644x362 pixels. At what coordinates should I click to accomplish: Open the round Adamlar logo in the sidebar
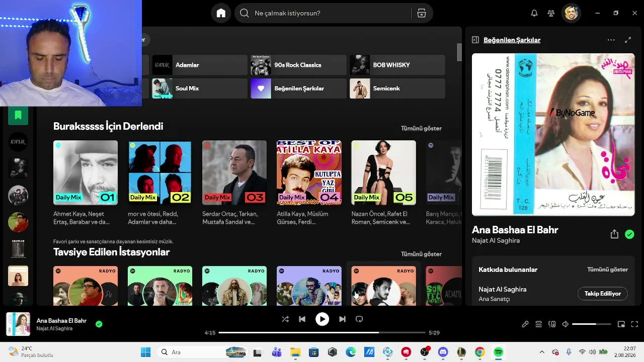(x=18, y=142)
